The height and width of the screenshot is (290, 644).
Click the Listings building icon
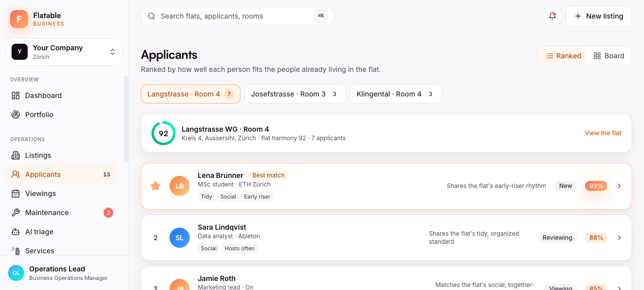coord(16,155)
